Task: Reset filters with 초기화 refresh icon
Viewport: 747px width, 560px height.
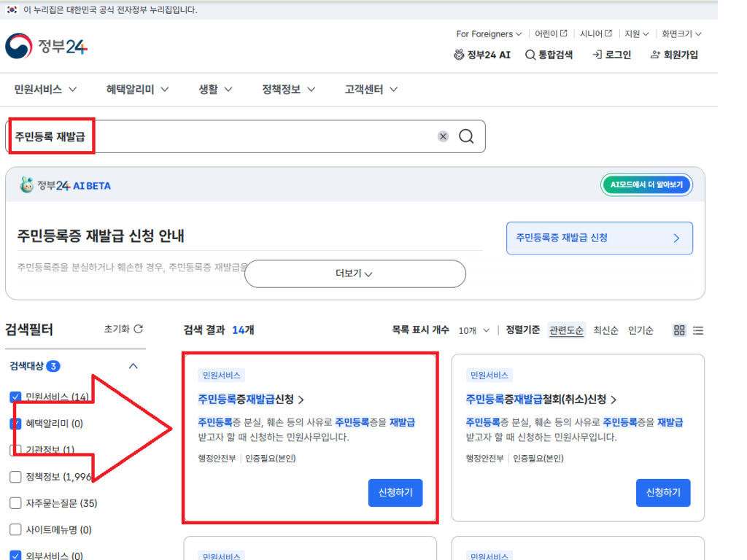Action: pyautogui.click(x=123, y=329)
